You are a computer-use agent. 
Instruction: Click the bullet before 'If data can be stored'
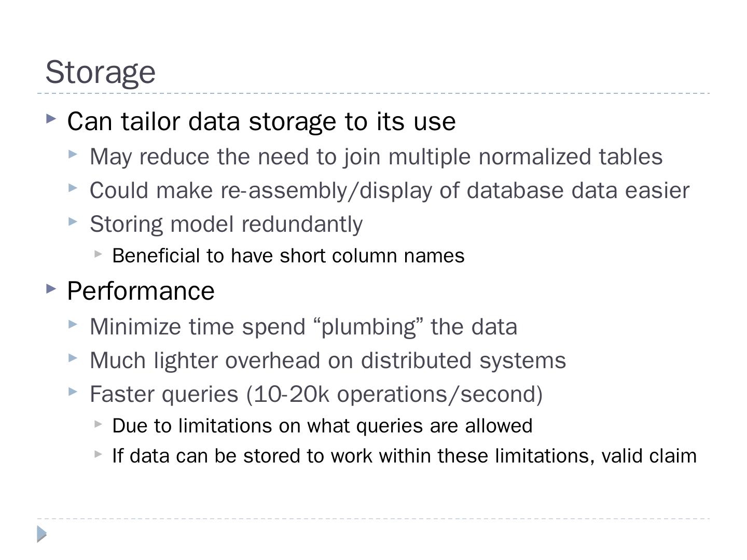[x=99, y=454]
